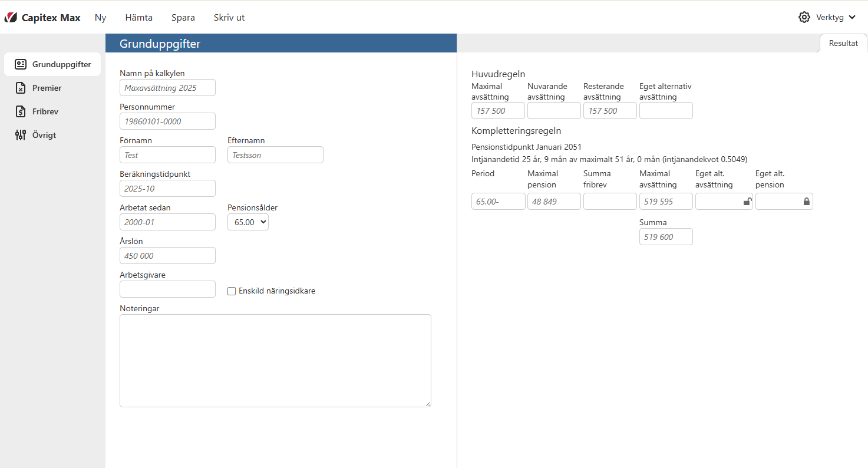Expand the Verktyg menu chevron
The width and height of the screenshot is (868, 468).
click(x=852, y=18)
